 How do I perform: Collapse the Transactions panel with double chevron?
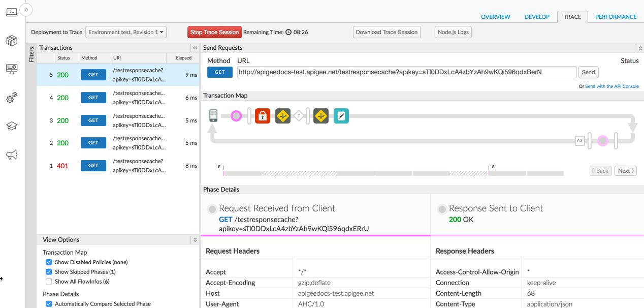tap(195, 47)
